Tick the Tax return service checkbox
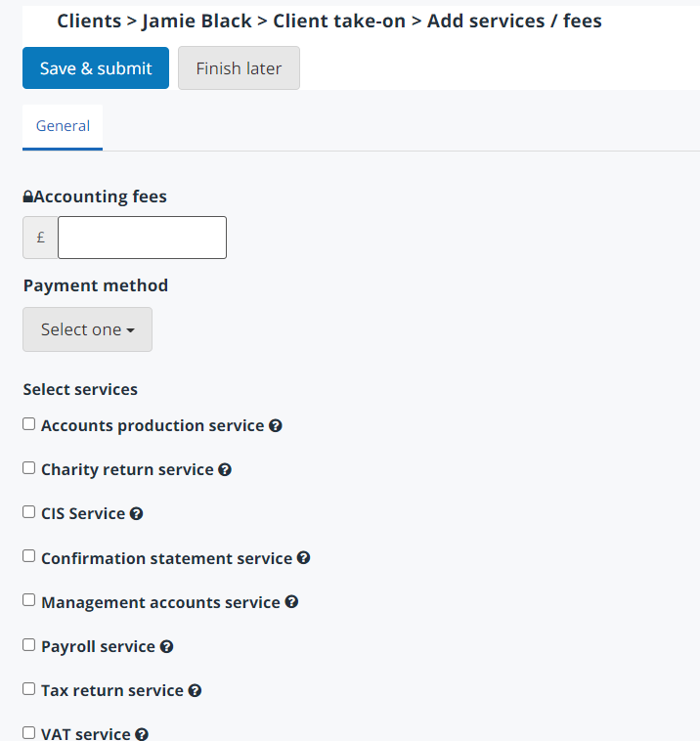This screenshot has height=741, width=700. click(x=29, y=688)
